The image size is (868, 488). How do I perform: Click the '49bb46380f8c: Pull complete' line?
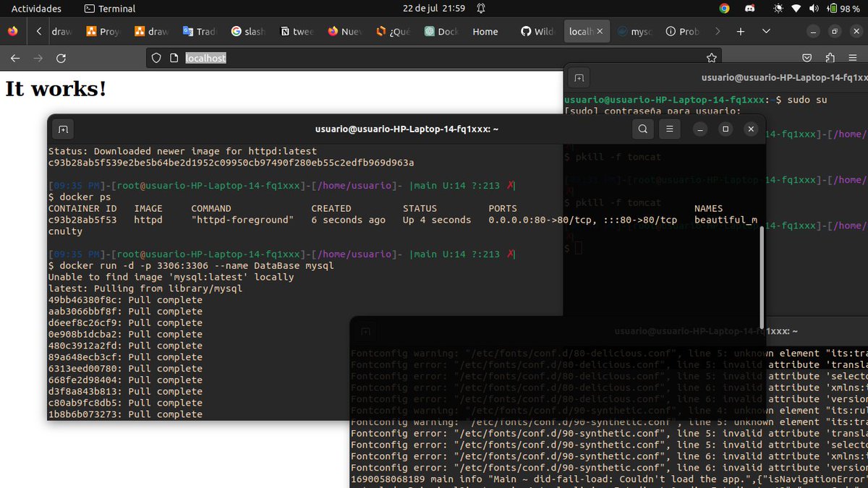pyautogui.click(x=125, y=300)
